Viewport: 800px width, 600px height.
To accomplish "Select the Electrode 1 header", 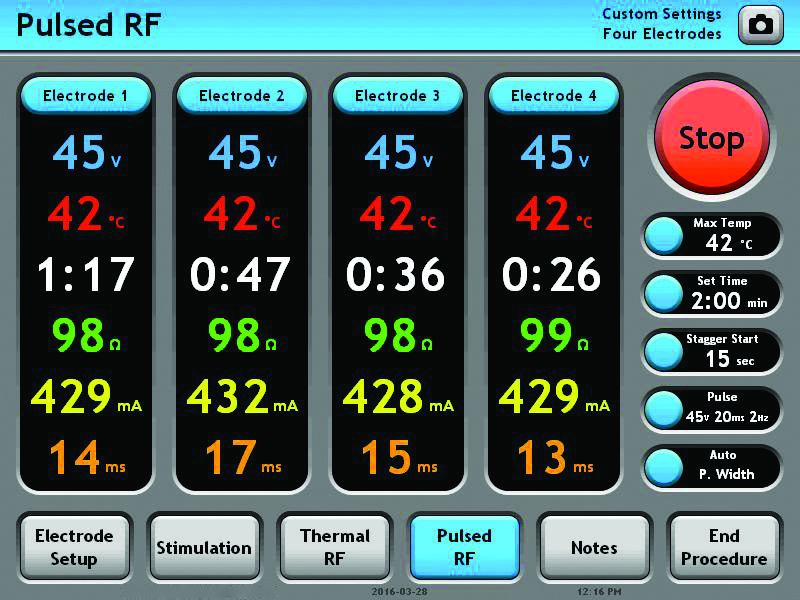I will (85, 96).
